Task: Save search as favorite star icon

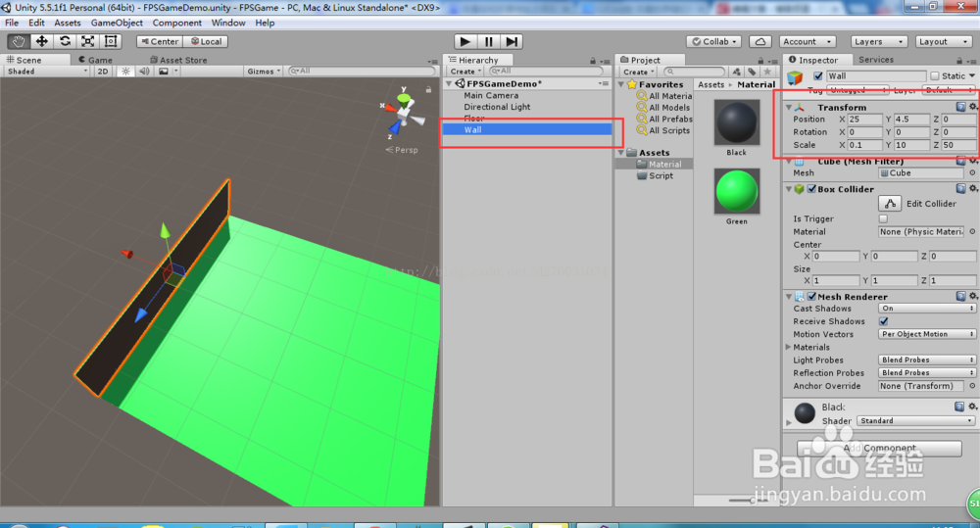Action: click(x=767, y=72)
